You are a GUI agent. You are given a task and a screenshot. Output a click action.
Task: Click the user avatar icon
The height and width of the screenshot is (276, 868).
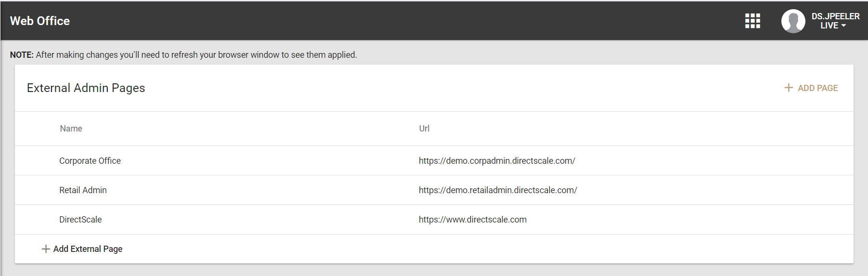tap(793, 21)
